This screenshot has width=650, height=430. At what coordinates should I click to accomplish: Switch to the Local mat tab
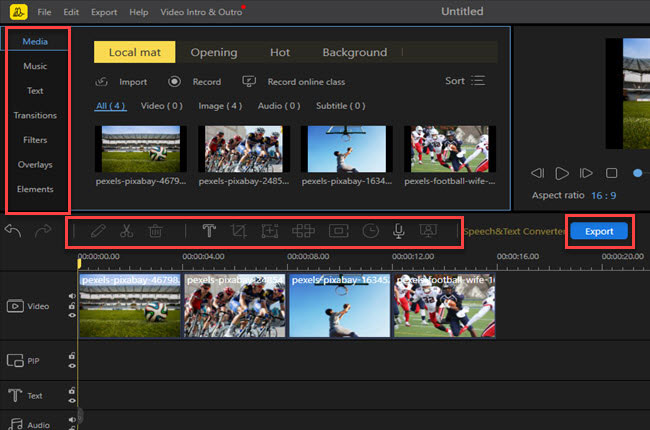click(134, 52)
